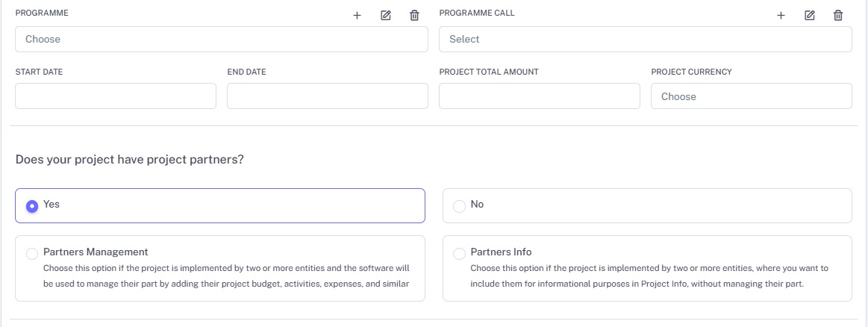The width and height of the screenshot is (868, 327).
Task: Click the Partners Management description text
Action: [226, 276]
